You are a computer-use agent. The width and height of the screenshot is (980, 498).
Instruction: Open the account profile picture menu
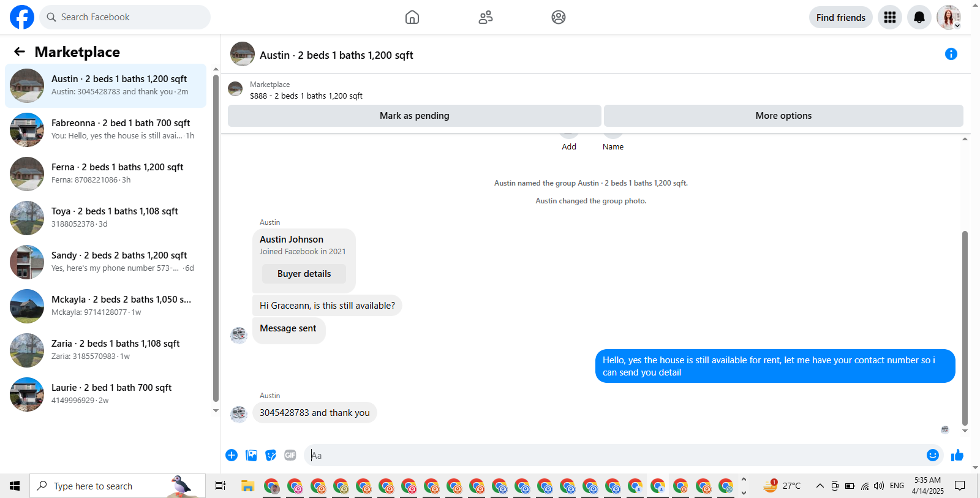[949, 17]
